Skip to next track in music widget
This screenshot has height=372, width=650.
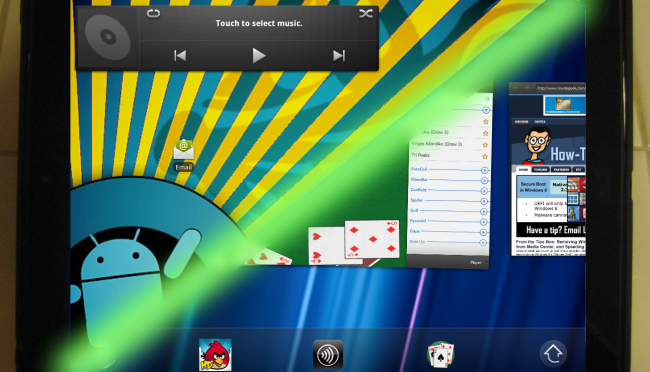coord(339,55)
